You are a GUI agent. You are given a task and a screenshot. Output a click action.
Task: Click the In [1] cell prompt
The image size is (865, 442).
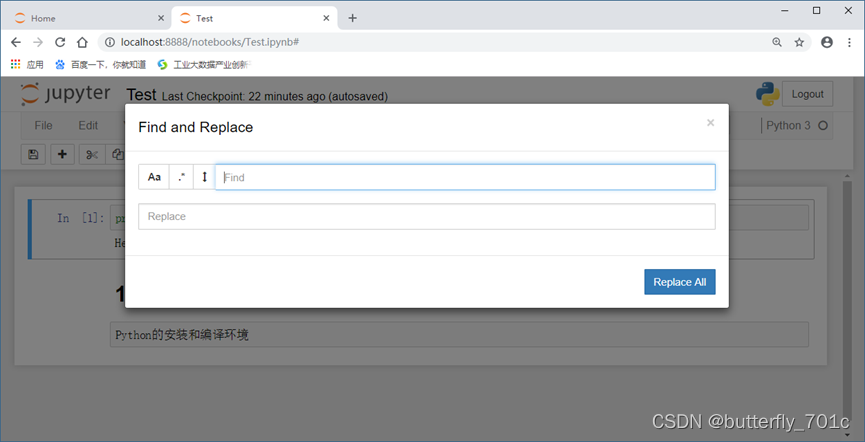(x=81, y=218)
